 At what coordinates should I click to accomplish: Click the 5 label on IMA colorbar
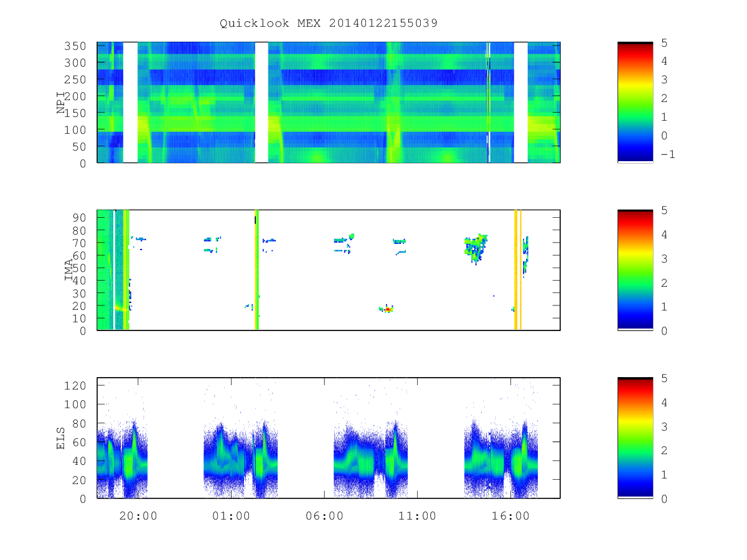(x=664, y=210)
